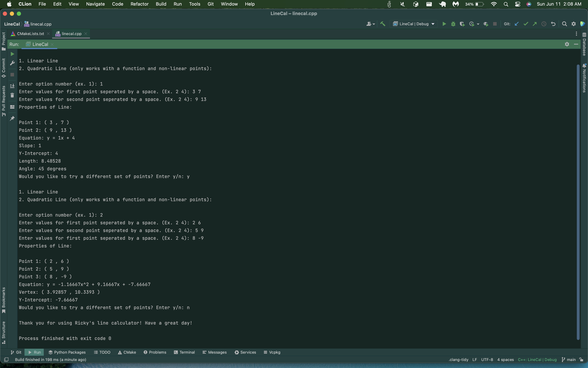Open the Terminal tool tab
The width and height of the screenshot is (588, 368).
(x=184, y=352)
